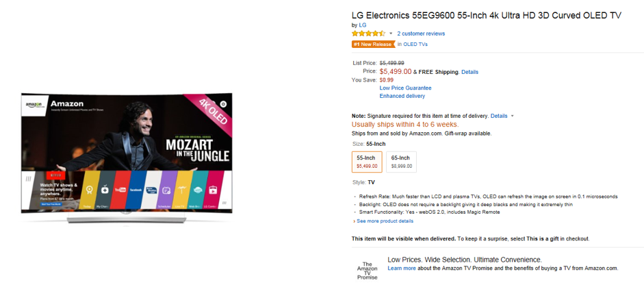Click the Facebook tile on TV image

point(136,190)
